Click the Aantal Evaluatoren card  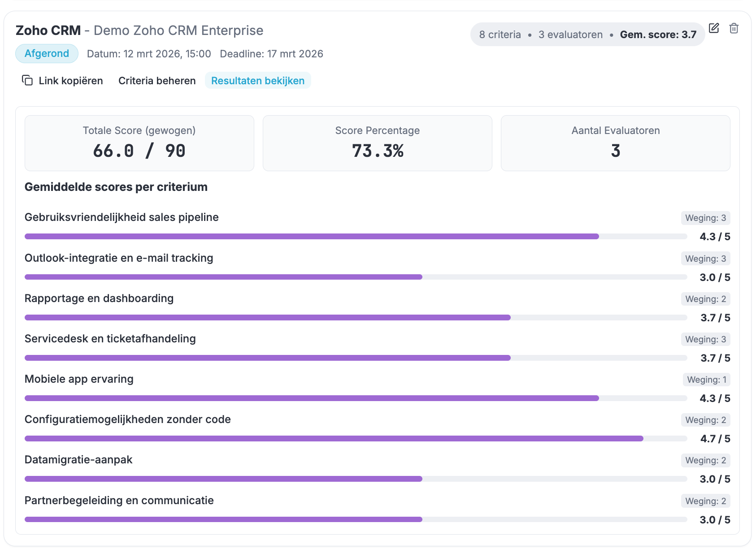615,143
